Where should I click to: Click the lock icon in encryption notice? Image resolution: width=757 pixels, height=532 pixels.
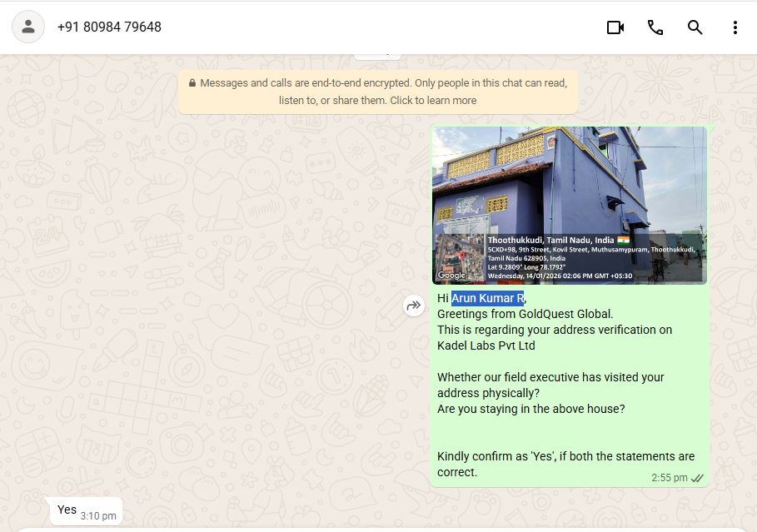click(x=192, y=83)
